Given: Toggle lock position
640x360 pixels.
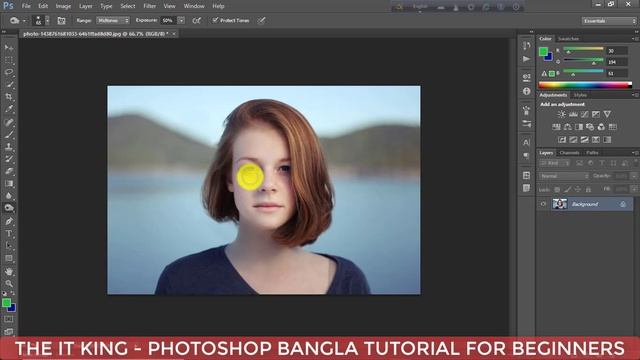Looking at the screenshot, I should [x=578, y=189].
